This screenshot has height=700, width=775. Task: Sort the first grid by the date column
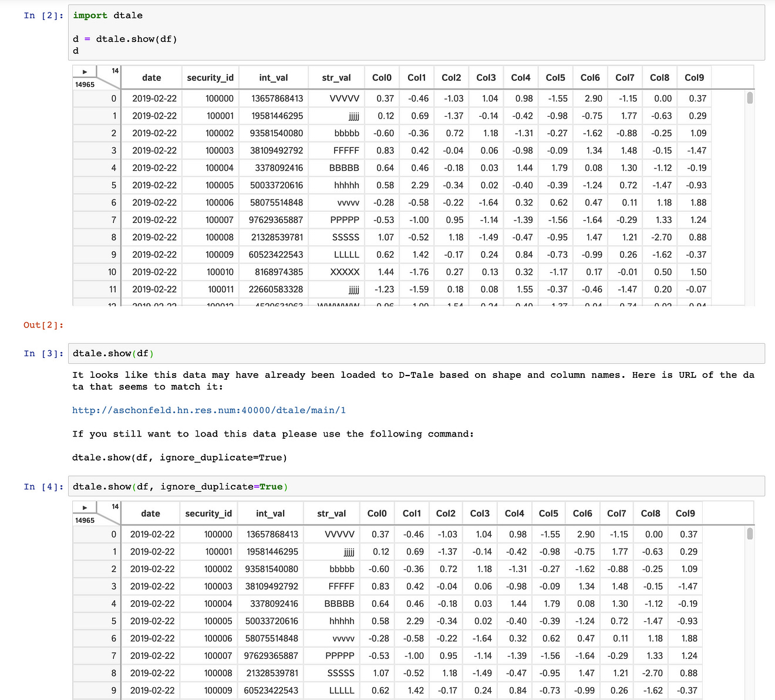pos(150,77)
